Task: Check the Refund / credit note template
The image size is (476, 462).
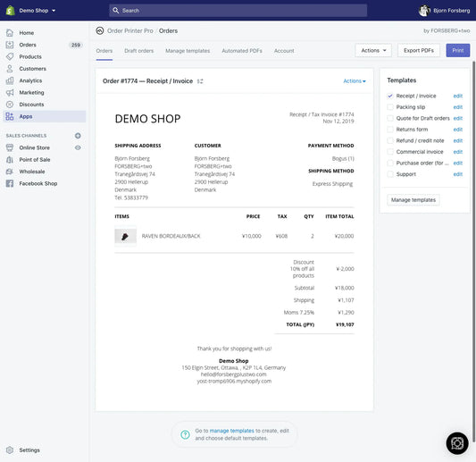Action: pyautogui.click(x=390, y=140)
